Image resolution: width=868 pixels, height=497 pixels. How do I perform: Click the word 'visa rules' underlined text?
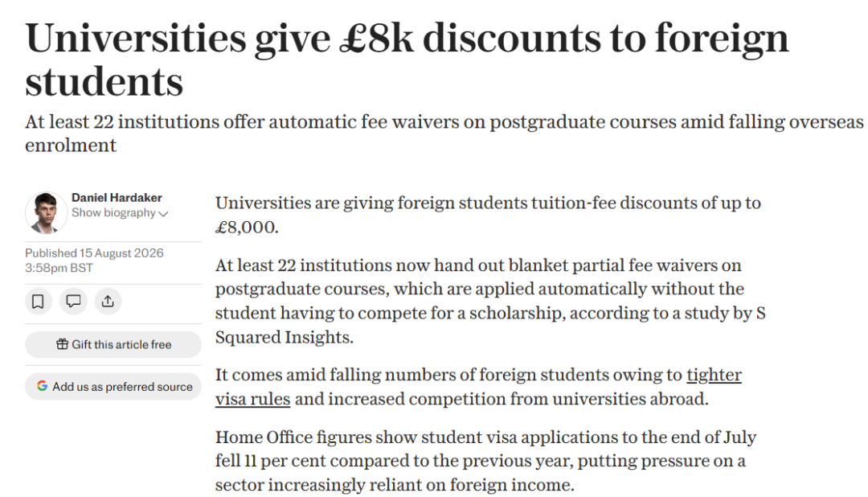pos(252,400)
